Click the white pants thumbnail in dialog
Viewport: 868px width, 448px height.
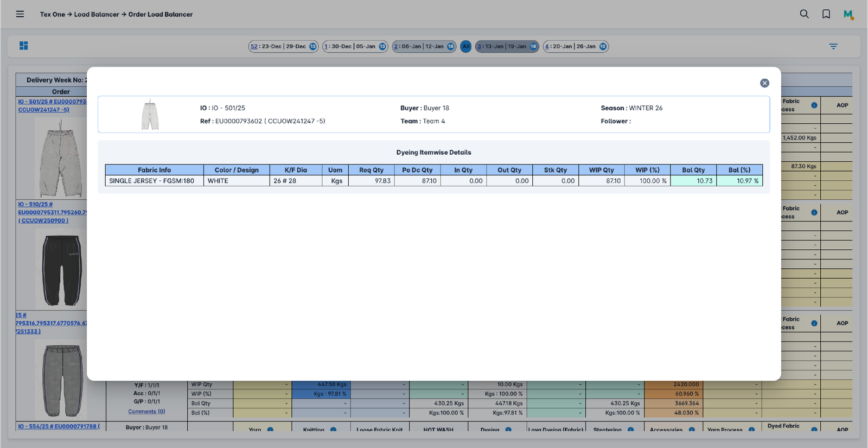point(150,115)
